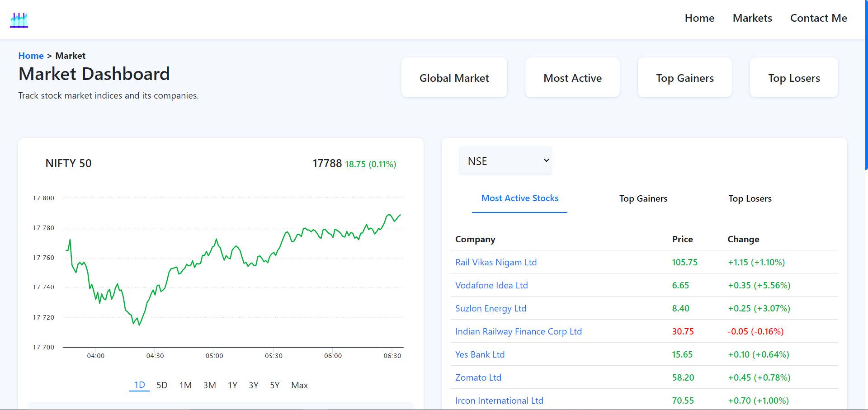Image resolution: width=868 pixels, height=410 pixels.
Task: Select the 1D chart range
Action: [139, 385]
